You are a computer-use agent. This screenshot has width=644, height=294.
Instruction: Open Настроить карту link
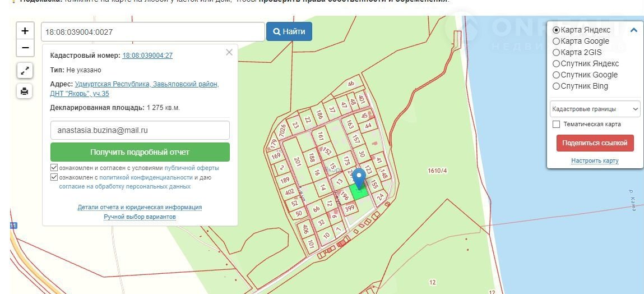pos(595,160)
